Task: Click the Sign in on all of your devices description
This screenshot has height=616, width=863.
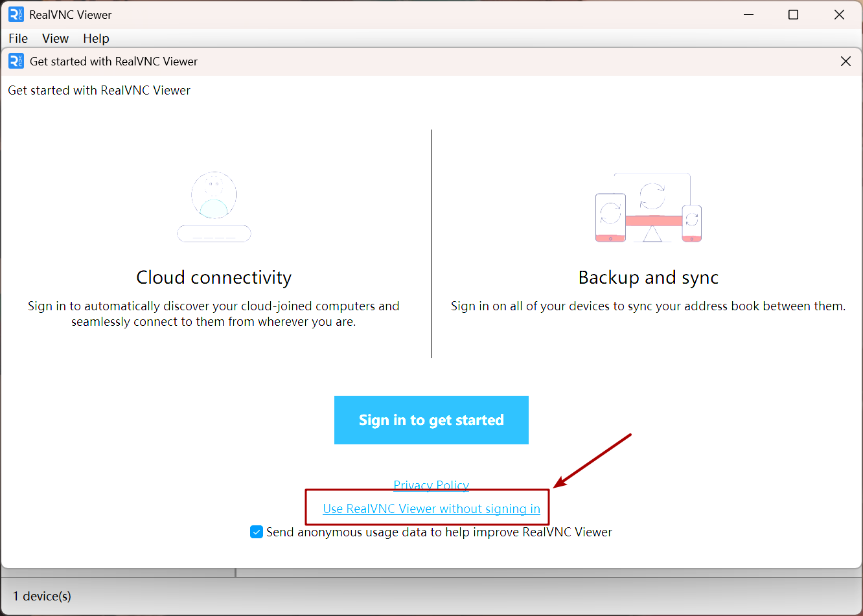Action: (x=649, y=306)
